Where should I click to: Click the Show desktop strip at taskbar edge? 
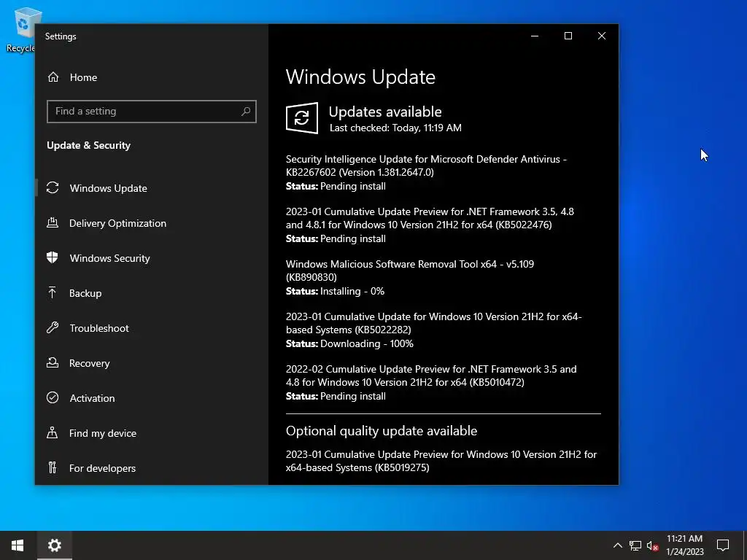[x=745, y=545]
